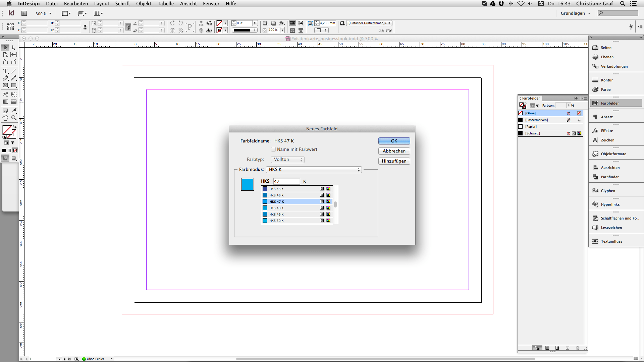This screenshot has height=362, width=644.
Task: Click the Abbrechen button
Action: click(x=394, y=151)
